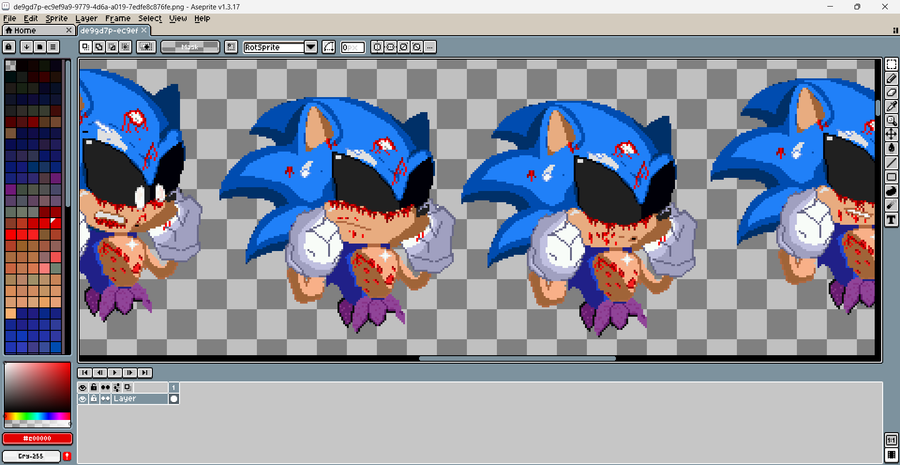Click the auto-select layer icon
This screenshot has width=900, height=465.
(x=146, y=47)
